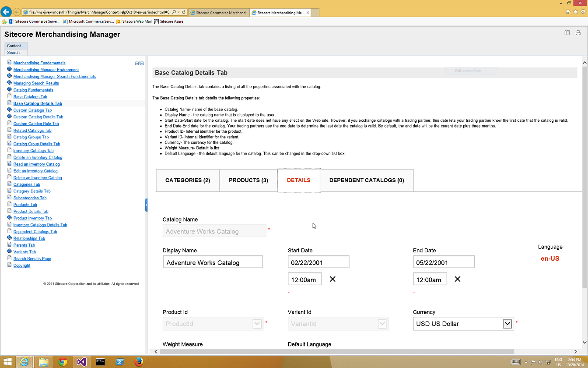Launch Visual Studio from taskbar
This screenshot has width=588, height=368.
tap(81, 362)
